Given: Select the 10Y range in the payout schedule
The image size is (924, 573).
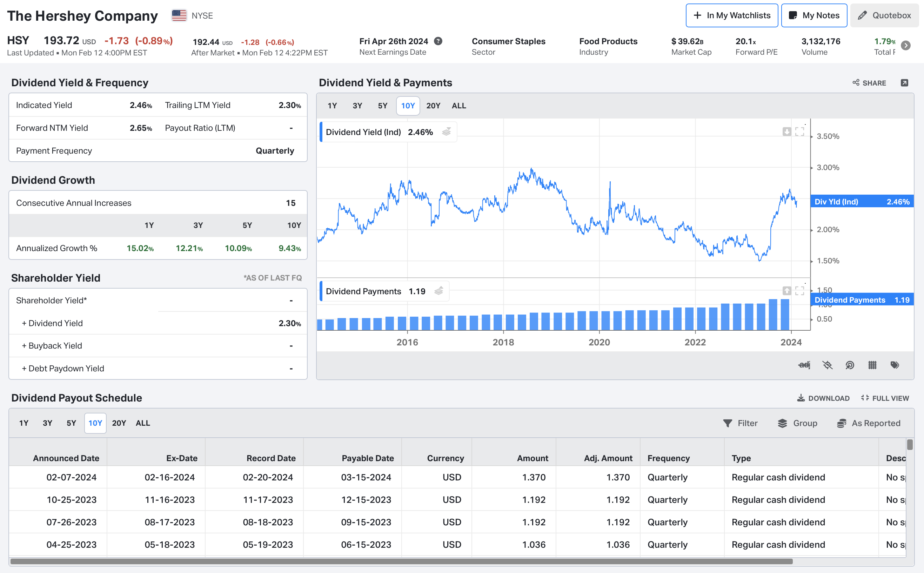Looking at the screenshot, I should pos(95,423).
